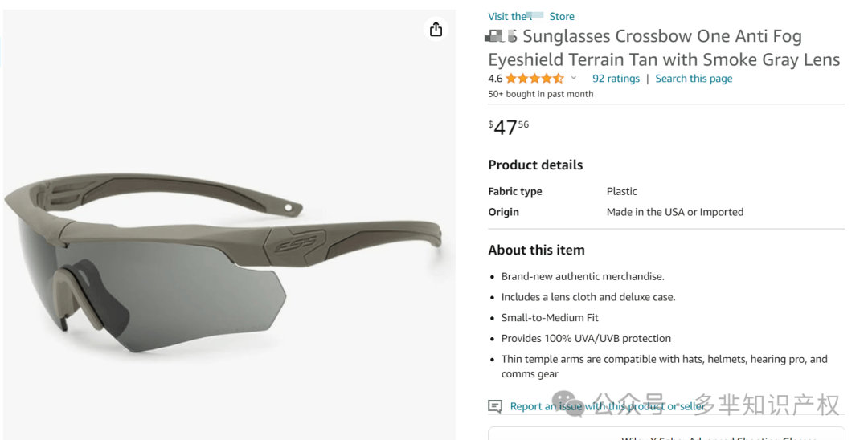This screenshot has width=868, height=440.
Task: Click the $47.56 price
Action: pos(508,127)
